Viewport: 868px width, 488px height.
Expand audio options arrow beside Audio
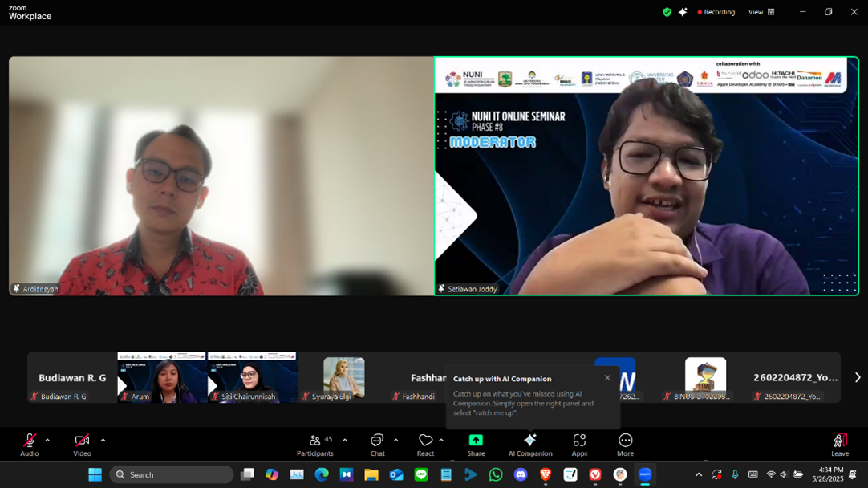[47, 441]
